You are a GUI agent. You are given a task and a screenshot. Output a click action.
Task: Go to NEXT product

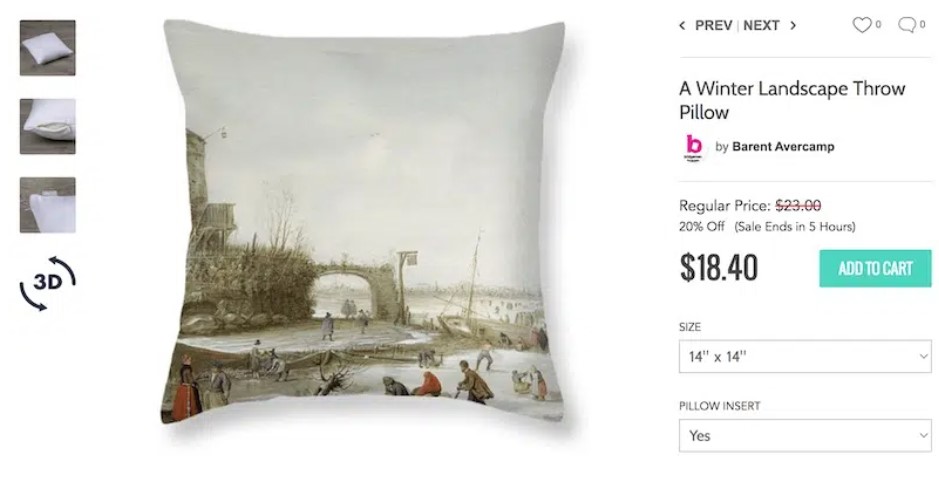(761, 25)
